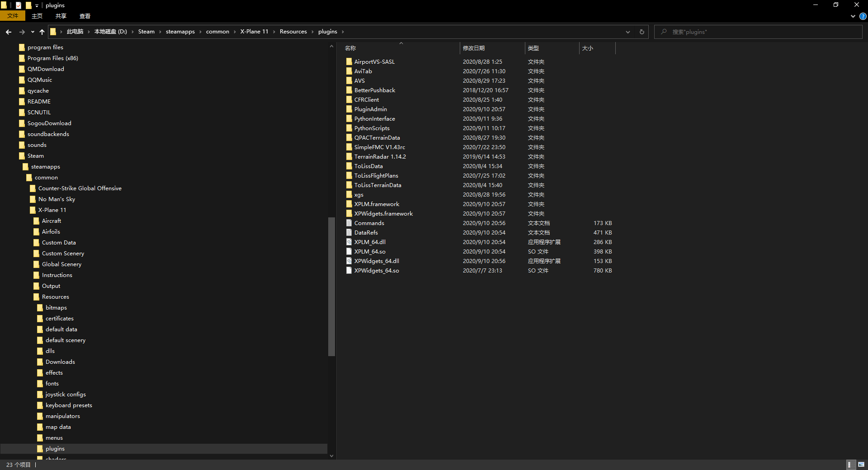Expand the chevron after Resources breadcrumb
The image size is (868, 470).
click(312, 32)
